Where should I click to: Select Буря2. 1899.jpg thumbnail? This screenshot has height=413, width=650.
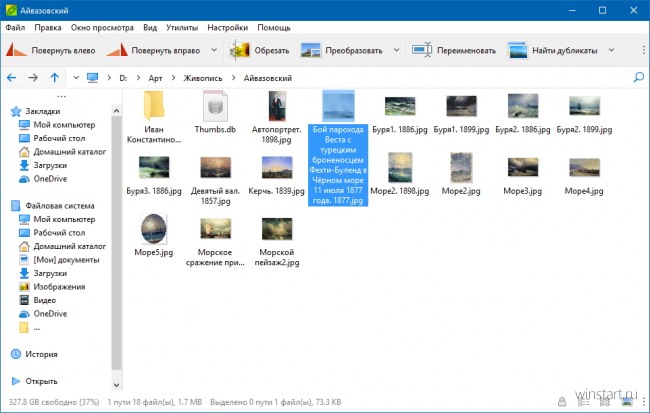click(x=584, y=107)
